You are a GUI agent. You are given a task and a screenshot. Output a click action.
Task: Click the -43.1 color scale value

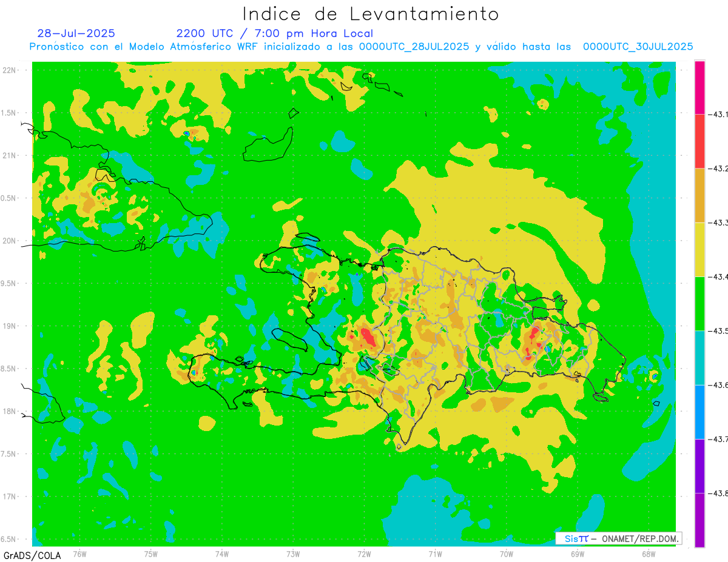pyautogui.click(x=720, y=115)
